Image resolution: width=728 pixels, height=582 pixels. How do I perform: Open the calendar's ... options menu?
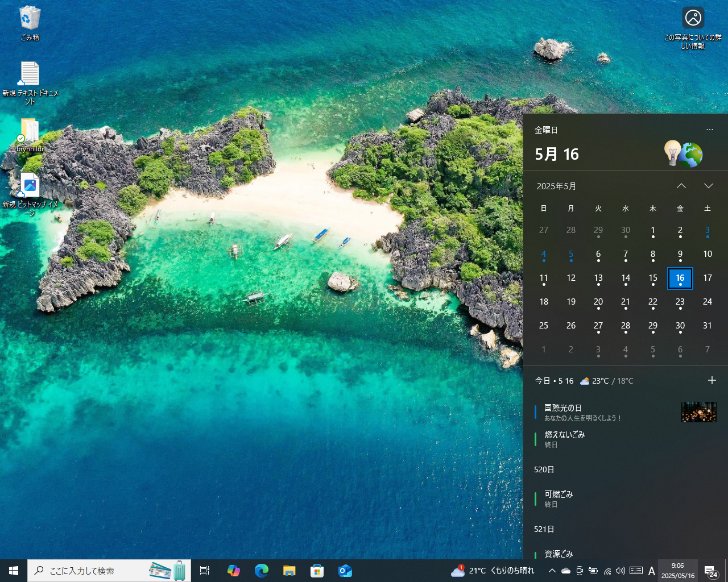710,130
